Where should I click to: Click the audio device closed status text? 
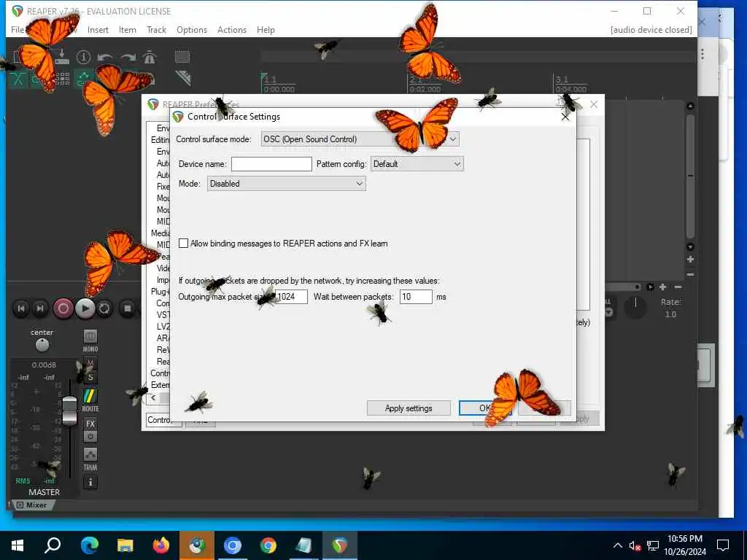pyautogui.click(x=651, y=29)
